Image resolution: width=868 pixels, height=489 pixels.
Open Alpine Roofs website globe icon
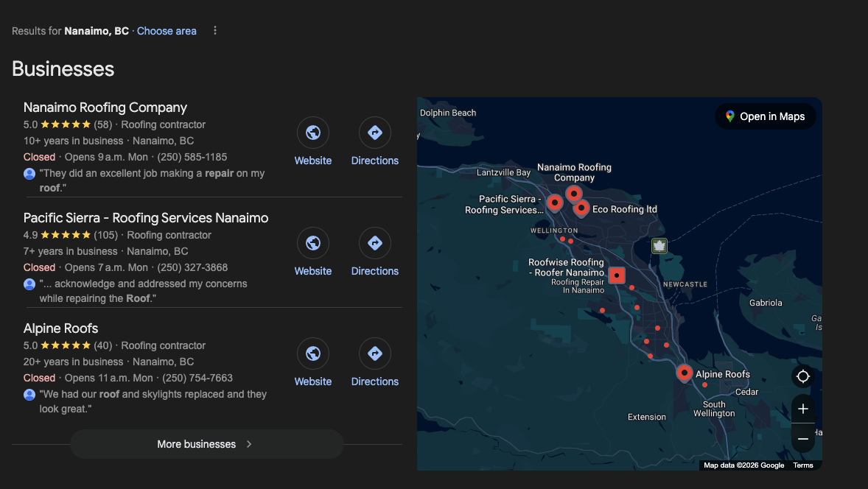pyautogui.click(x=312, y=353)
